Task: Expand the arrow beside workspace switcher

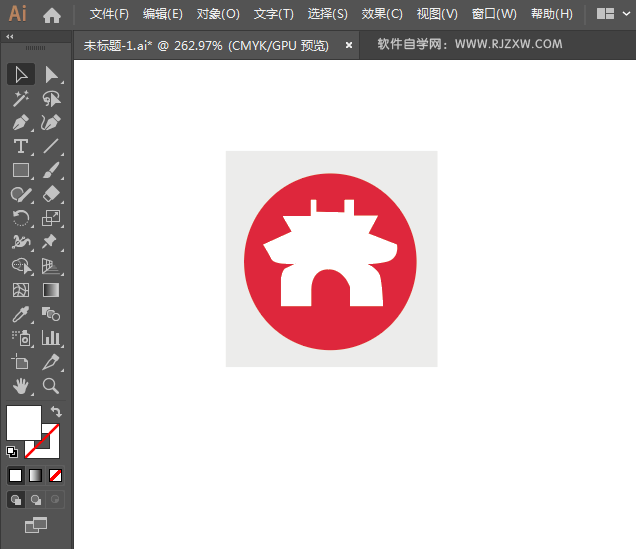Action: [x=627, y=14]
